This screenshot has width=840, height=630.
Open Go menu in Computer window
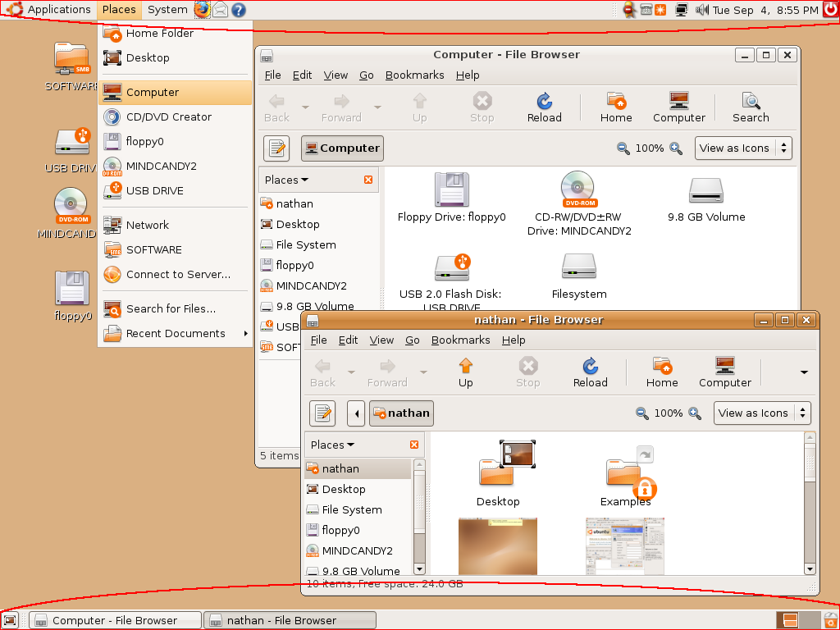tap(367, 75)
